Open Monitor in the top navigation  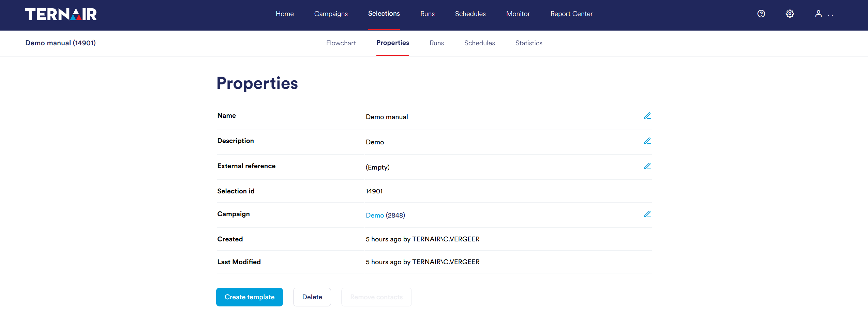pyautogui.click(x=518, y=14)
